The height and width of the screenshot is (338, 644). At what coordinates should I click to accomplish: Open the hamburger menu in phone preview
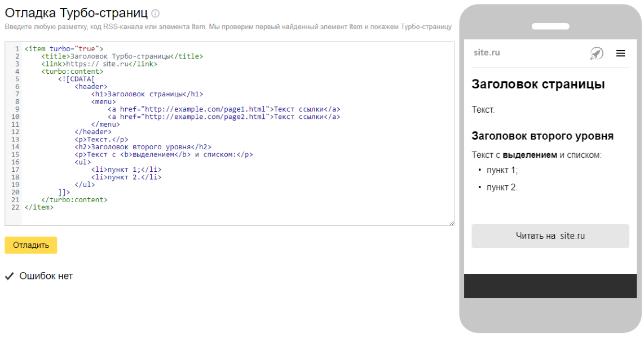tap(620, 54)
